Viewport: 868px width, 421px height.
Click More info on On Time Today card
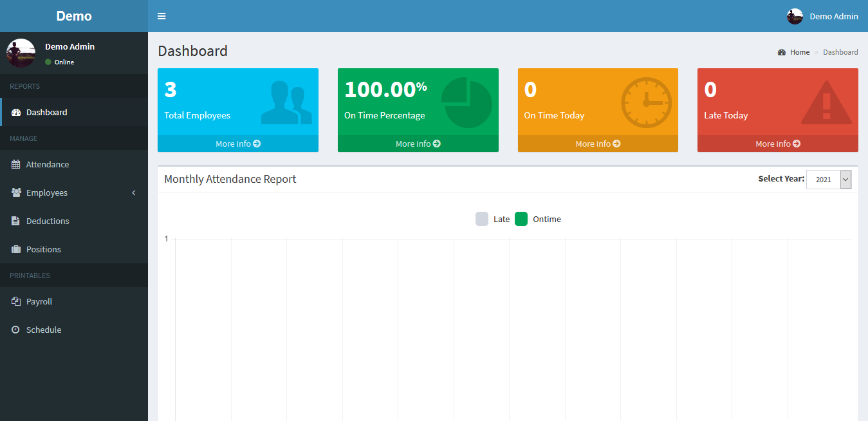coord(598,144)
